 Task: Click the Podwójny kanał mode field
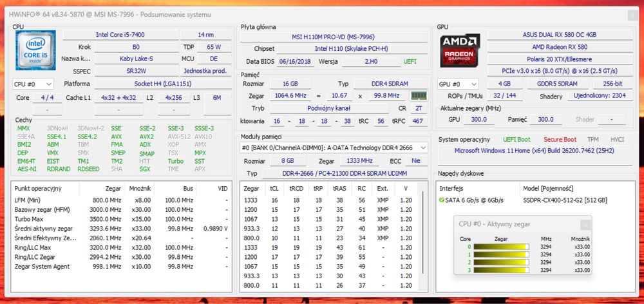(329, 108)
